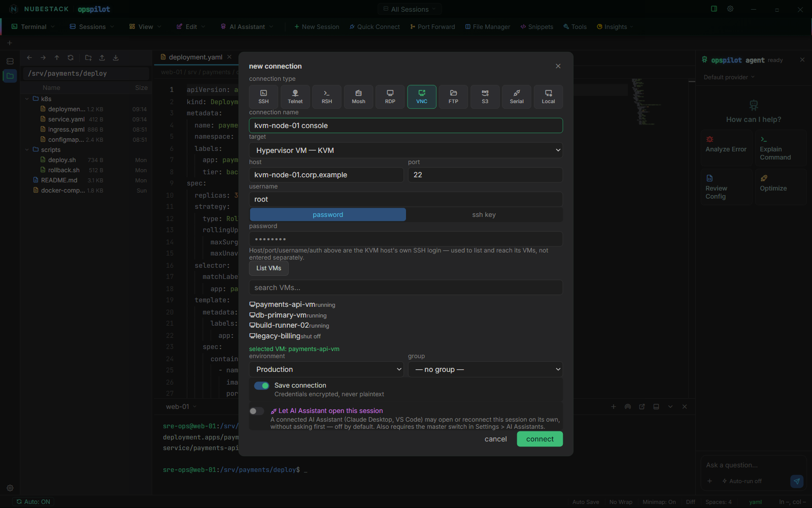
Task: Open settings gear in title bar
Action: pos(730,9)
